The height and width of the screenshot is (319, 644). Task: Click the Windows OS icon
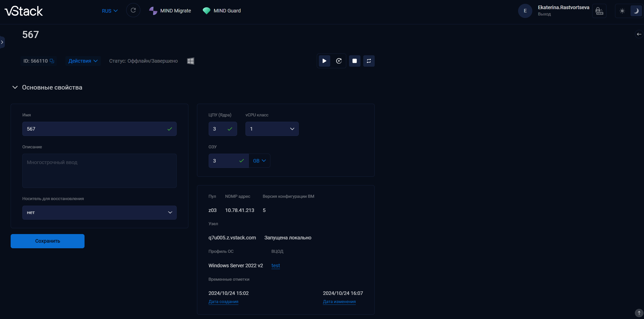pos(191,61)
